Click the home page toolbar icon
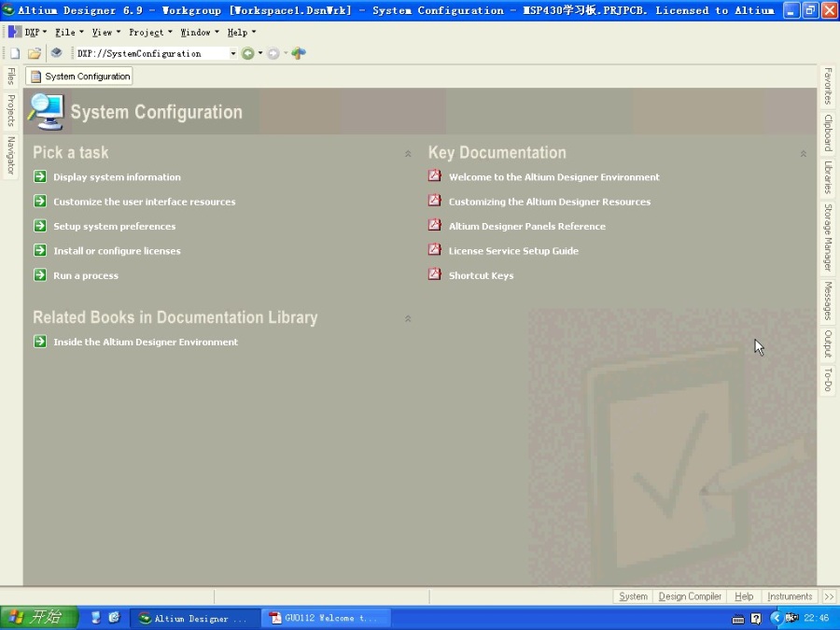The height and width of the screenshot is (630, 840). 299,52
